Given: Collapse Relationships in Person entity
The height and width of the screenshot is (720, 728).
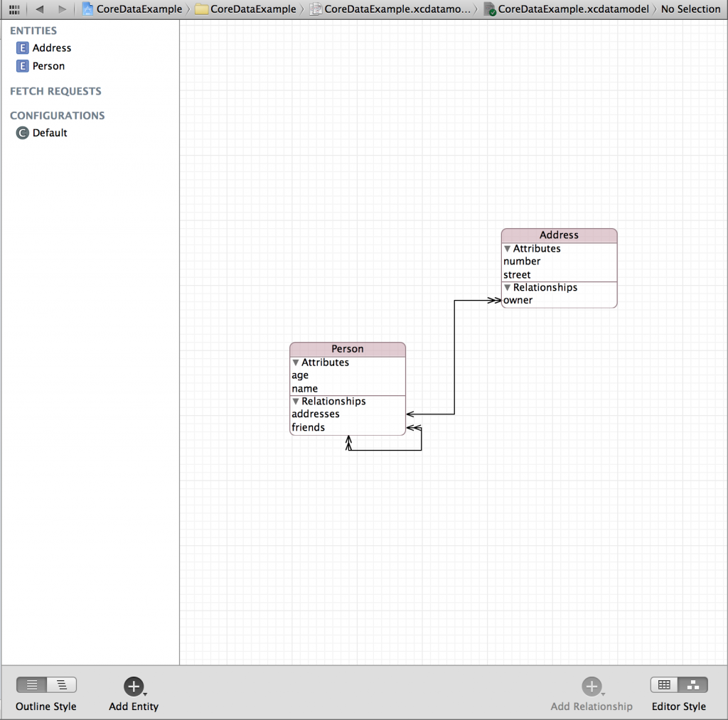Looking at the screenshot, I should [x=296, y=402].
